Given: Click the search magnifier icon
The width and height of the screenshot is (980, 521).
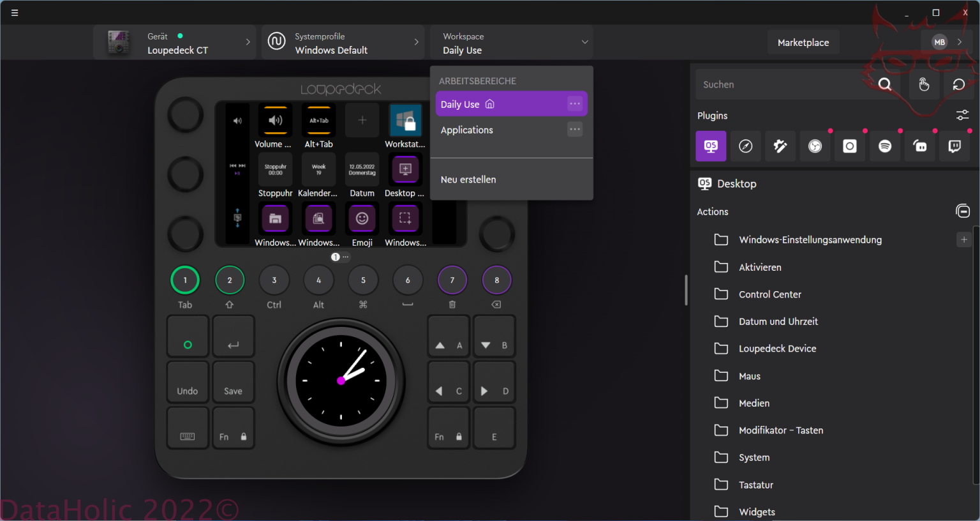Looking at the screenshot, I should 885,84.
